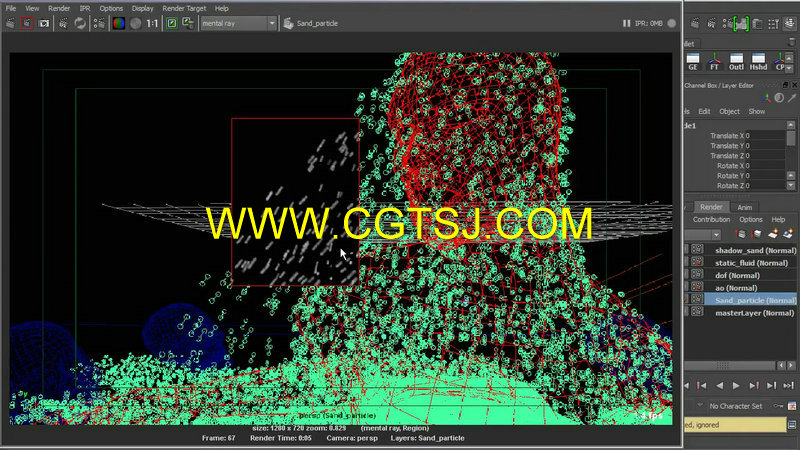Open the Render Target menu
Viewport: 800px width, 450px height.
click(184, 8)
